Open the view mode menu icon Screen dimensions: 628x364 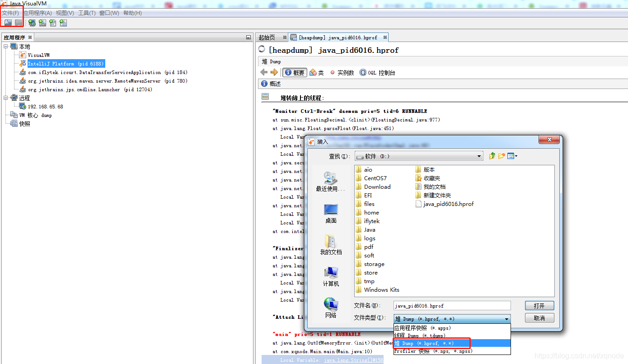click(512, 156)
